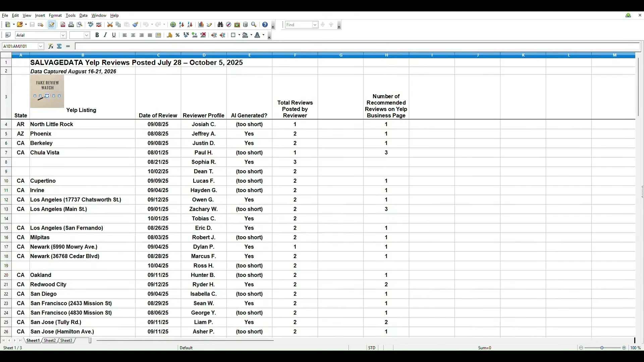Toggle Italic formatting
This screenshot has width=644, height=362.
tap(105, 35)
